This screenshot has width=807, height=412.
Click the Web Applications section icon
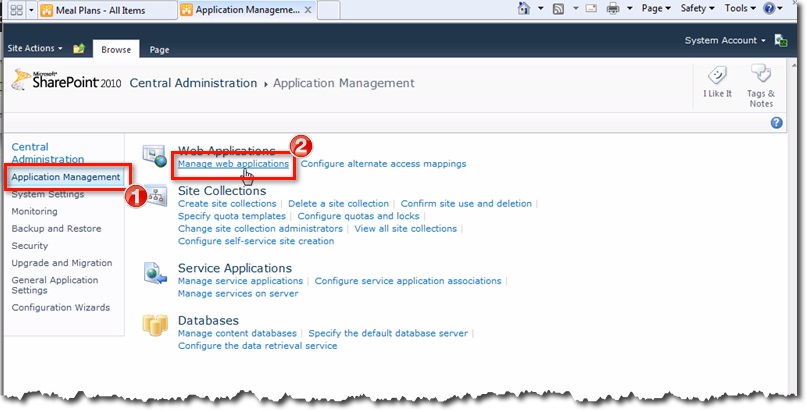[x=155, y=156]
